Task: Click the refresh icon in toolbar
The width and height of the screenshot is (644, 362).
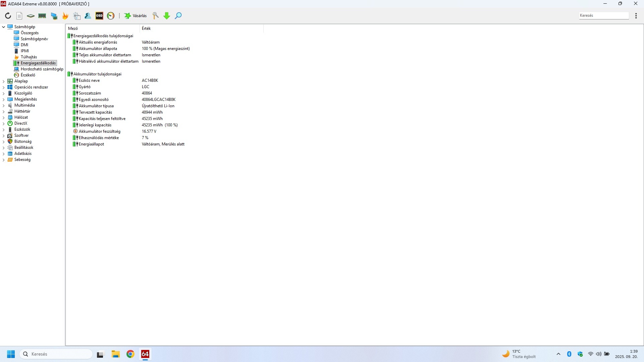Action: pyautogui.click(x=8, y=16)
